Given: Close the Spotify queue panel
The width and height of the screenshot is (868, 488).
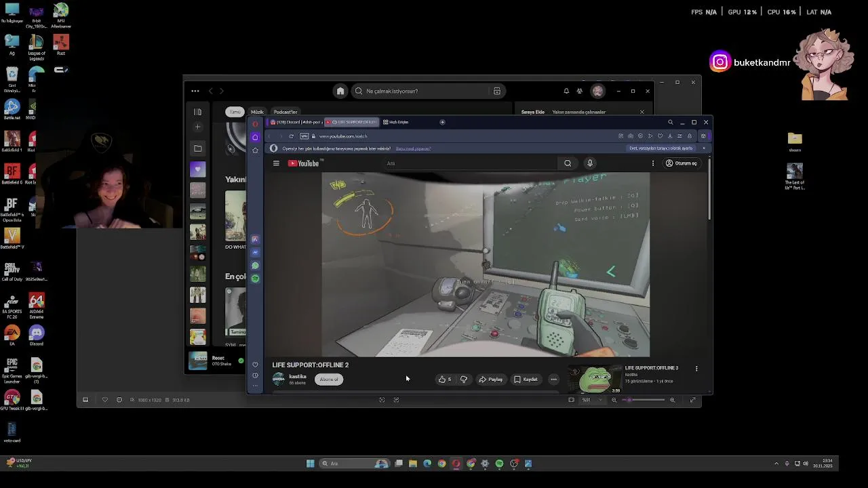Looking at the screenshot, I should (642, 112).
